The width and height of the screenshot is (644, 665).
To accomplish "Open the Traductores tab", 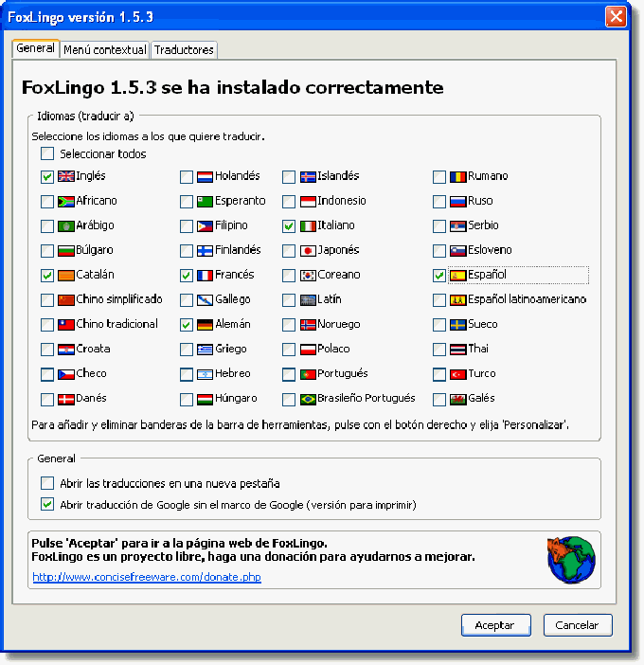I will [184, 50].
